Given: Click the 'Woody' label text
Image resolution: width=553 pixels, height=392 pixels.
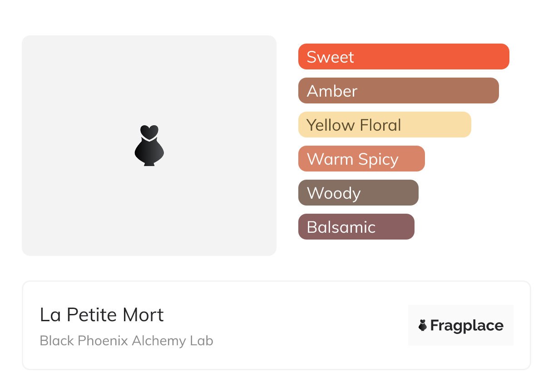Looking at the screenshot, I should click(x=334, y=193).
